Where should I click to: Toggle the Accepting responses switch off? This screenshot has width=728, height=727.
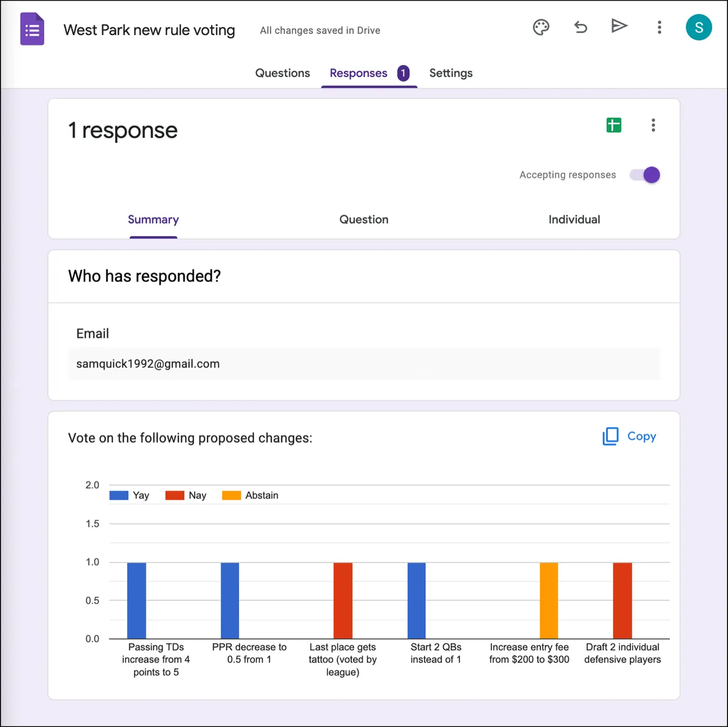(x=645, y=175)
